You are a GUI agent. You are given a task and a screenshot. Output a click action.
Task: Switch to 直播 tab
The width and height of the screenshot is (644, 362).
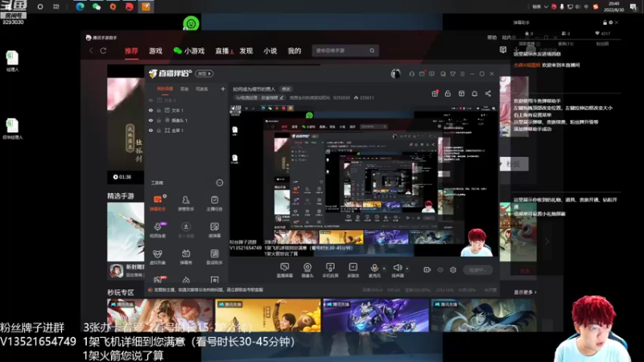tap(222, 51)
